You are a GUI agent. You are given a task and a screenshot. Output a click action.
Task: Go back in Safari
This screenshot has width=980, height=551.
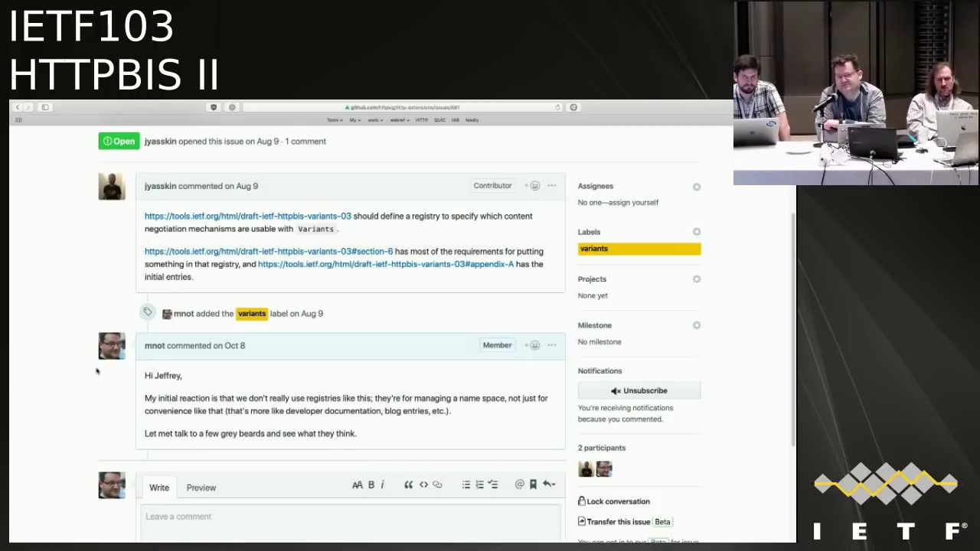coord(18,107)
